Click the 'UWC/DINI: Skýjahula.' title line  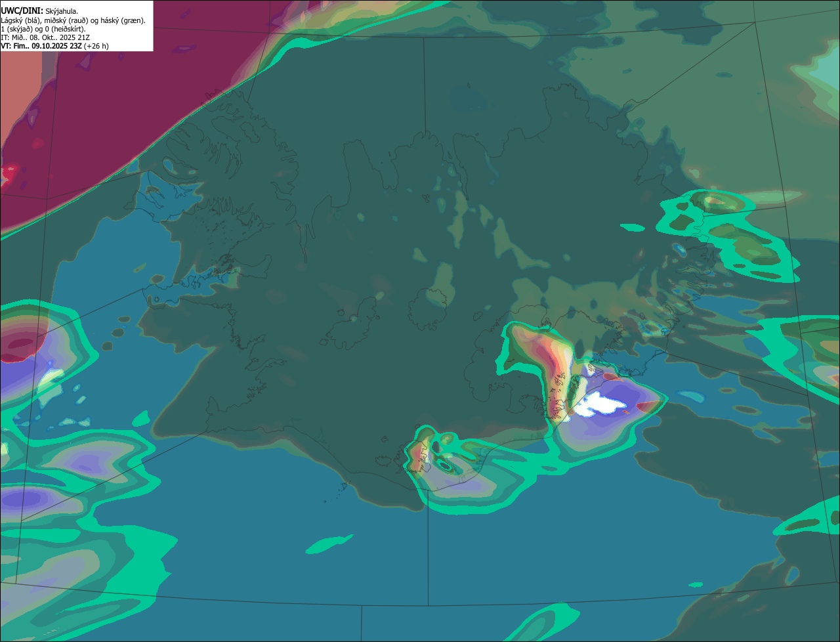[39, 11]
